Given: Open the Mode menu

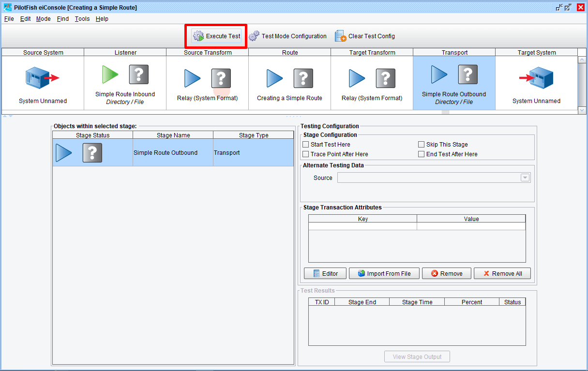Looking at the screenshot, I should pos(43,19).
